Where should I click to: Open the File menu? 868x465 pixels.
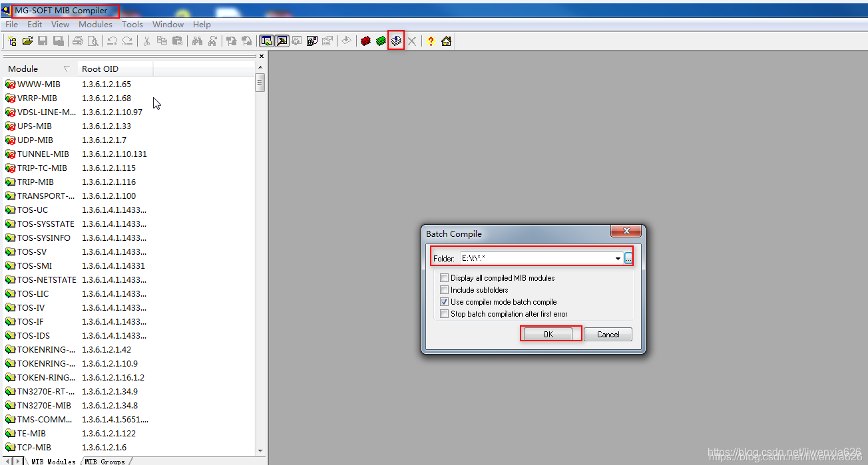tap(11, 25)
